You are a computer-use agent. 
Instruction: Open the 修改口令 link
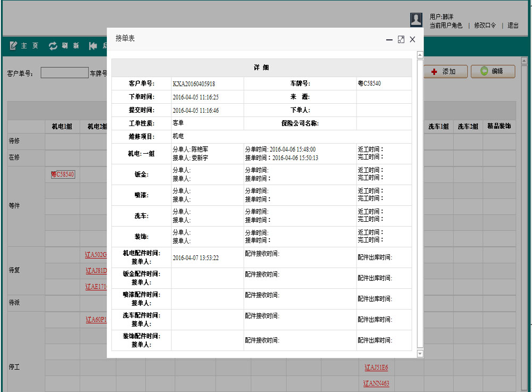coord(485,26)
